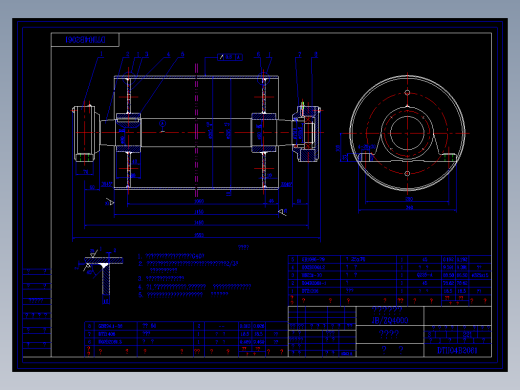This screenshot has width=520, height=390.
Task: Click the geometric tolerance frame above the drum
Action: (230, 57)
